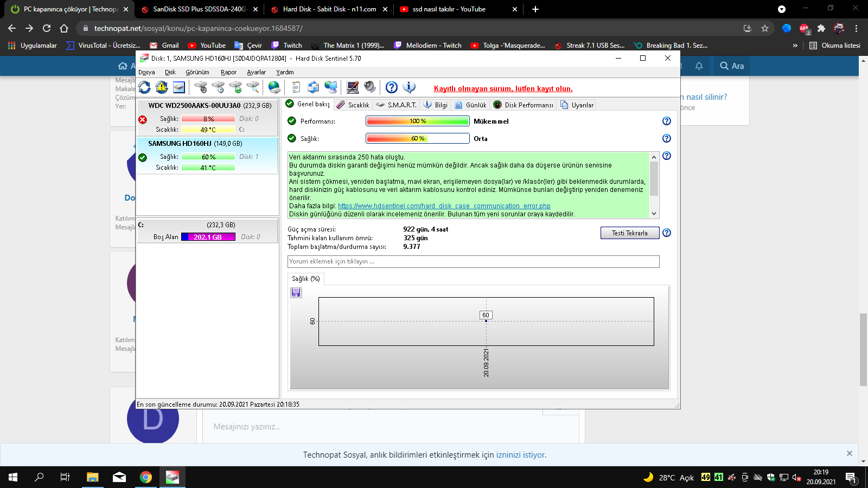Open the Twitch bookmark
This screenshot has height=488, width=868.
point(286,46)
